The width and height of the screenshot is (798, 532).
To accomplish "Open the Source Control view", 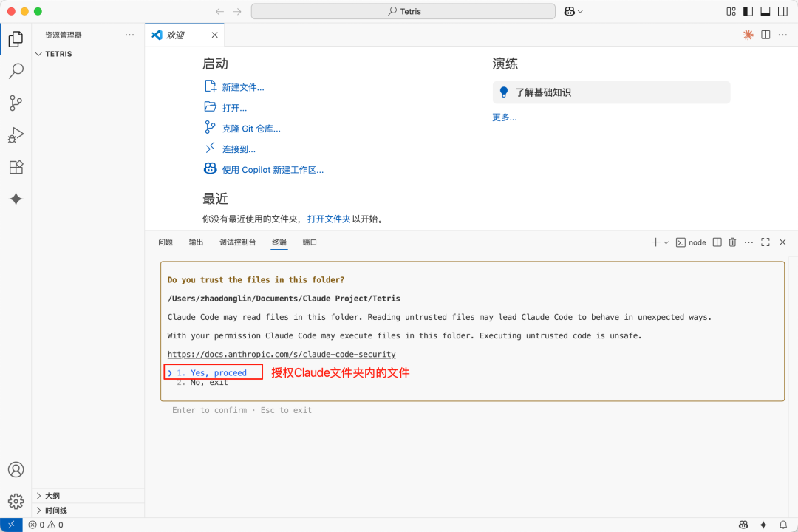I will pos(16,103).
